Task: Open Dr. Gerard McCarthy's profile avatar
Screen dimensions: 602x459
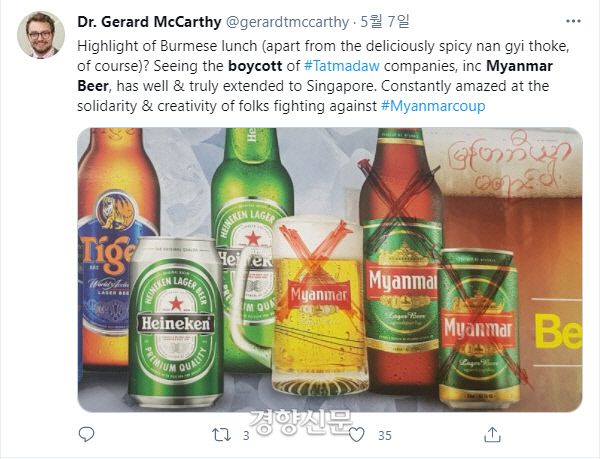Action: click(x=41, y=35)
